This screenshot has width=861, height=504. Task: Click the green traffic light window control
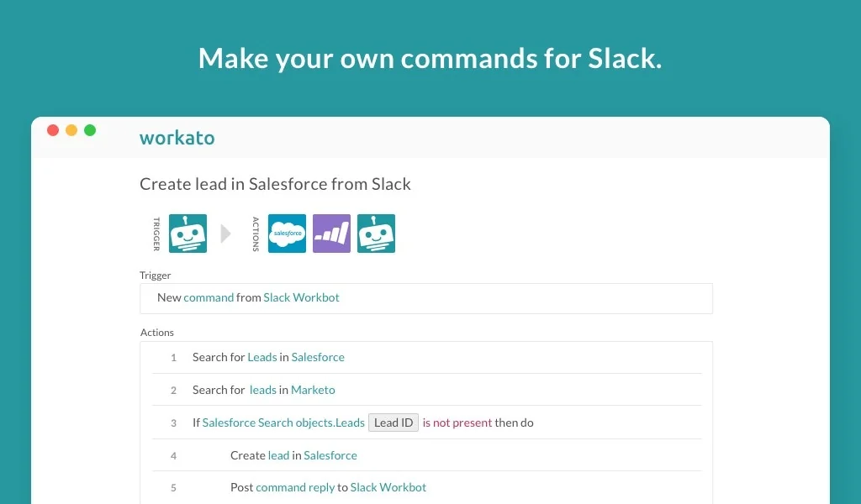[89, 130]
